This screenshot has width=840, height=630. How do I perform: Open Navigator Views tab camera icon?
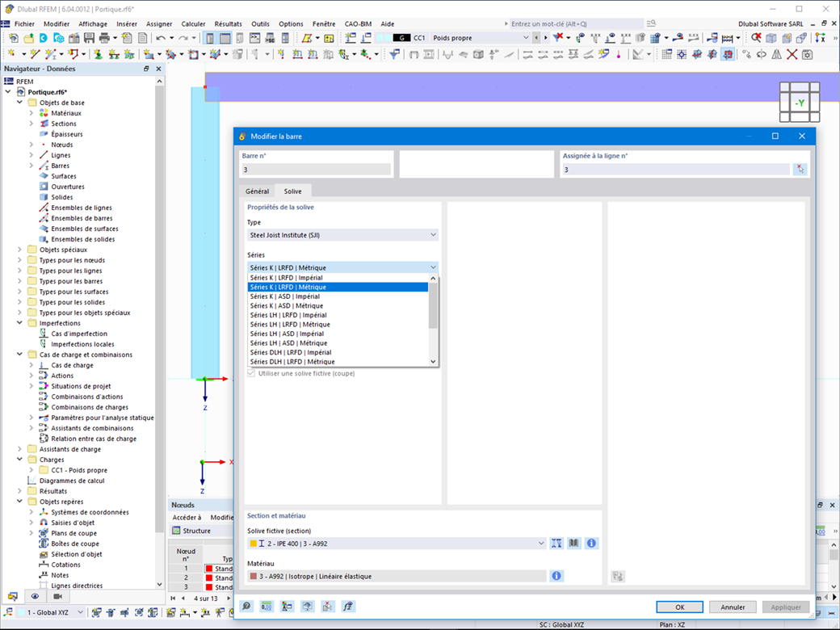pyautogui.click(x=58, y=596)
